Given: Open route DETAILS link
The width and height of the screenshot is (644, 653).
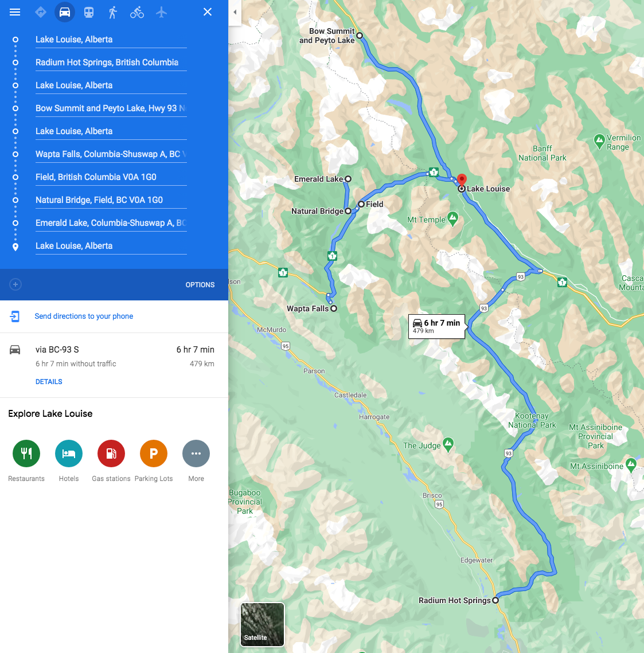Looking at the screenshot, I should click(x=49, y=381).
